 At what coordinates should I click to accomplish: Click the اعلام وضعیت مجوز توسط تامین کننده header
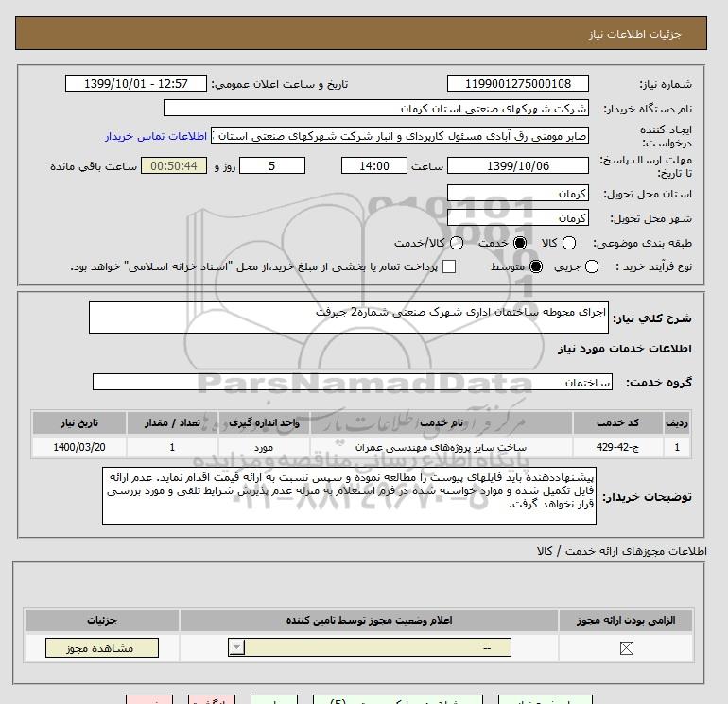pos(369,620)
